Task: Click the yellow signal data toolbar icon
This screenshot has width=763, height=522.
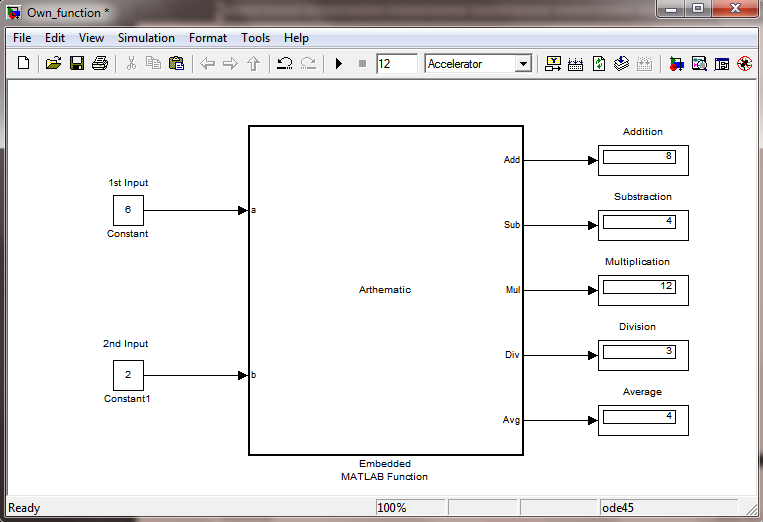Action: point(553,63)
